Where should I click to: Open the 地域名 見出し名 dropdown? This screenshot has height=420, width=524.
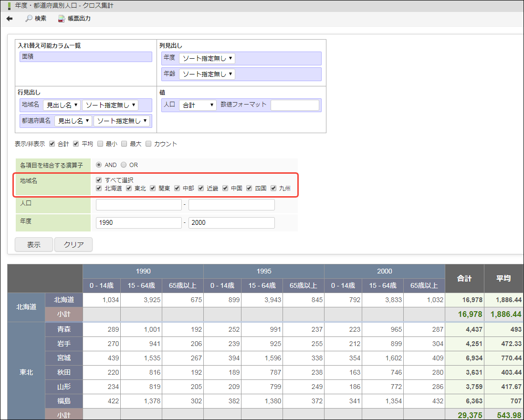click(62, 105)
